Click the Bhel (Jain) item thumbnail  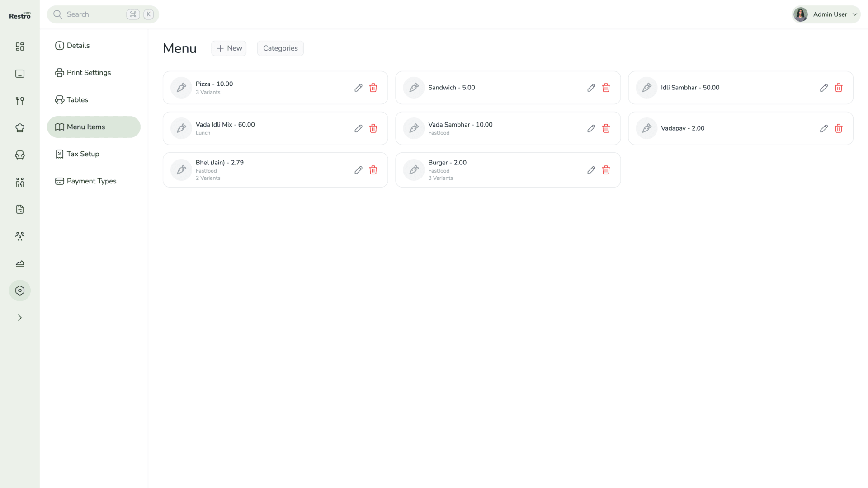(181, 170)
